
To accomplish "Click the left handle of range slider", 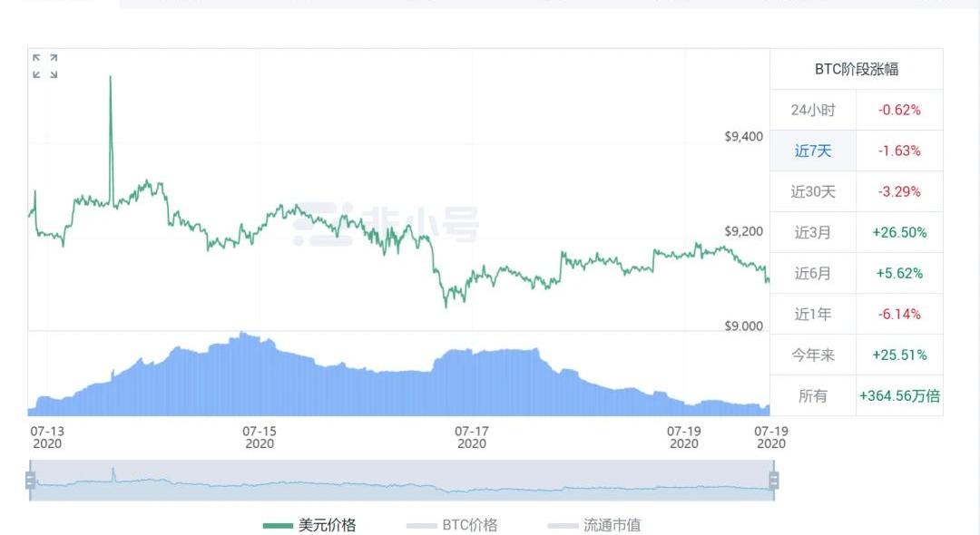I will click(x=31, y=481).
